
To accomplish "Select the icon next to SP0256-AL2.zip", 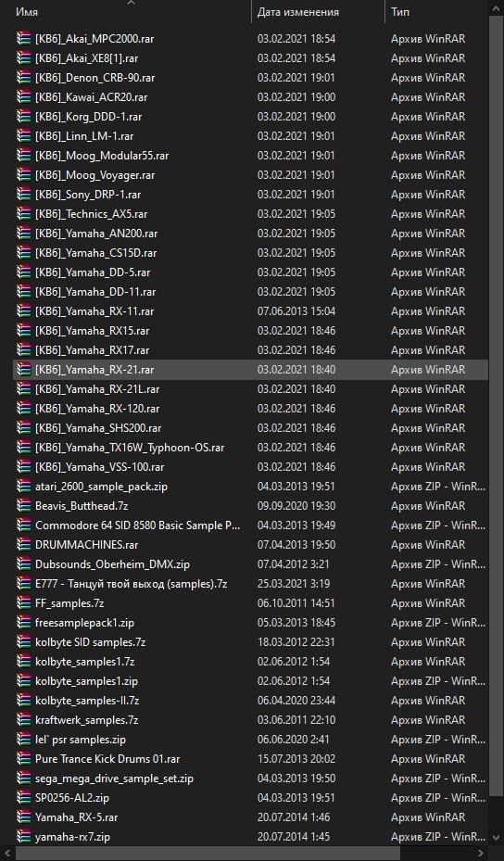I will click(23, 798).
